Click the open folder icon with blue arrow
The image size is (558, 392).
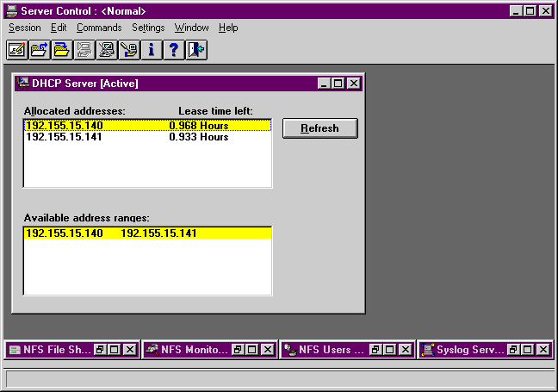[39, 49]
